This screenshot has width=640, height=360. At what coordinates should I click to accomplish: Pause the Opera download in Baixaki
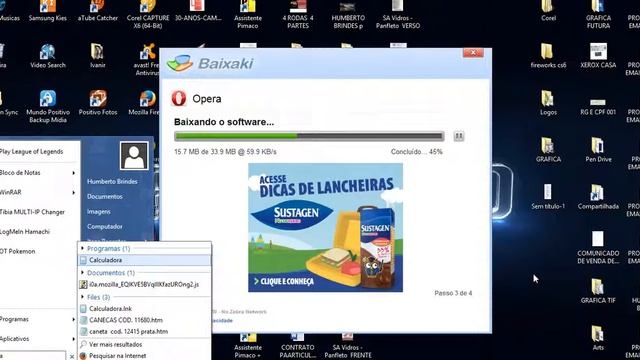[459, 136]
